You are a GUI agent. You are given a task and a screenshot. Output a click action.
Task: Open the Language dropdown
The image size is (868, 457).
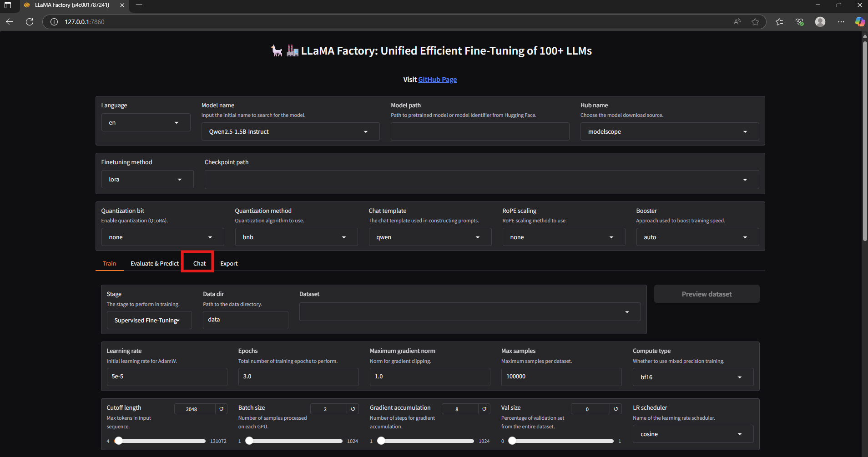[x=146, y=122]
